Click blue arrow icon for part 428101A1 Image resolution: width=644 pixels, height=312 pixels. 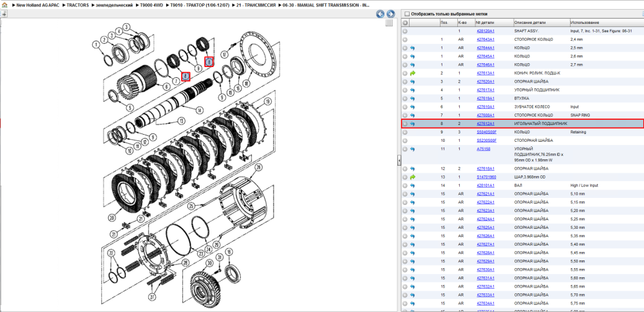click(x=412, y=186)
